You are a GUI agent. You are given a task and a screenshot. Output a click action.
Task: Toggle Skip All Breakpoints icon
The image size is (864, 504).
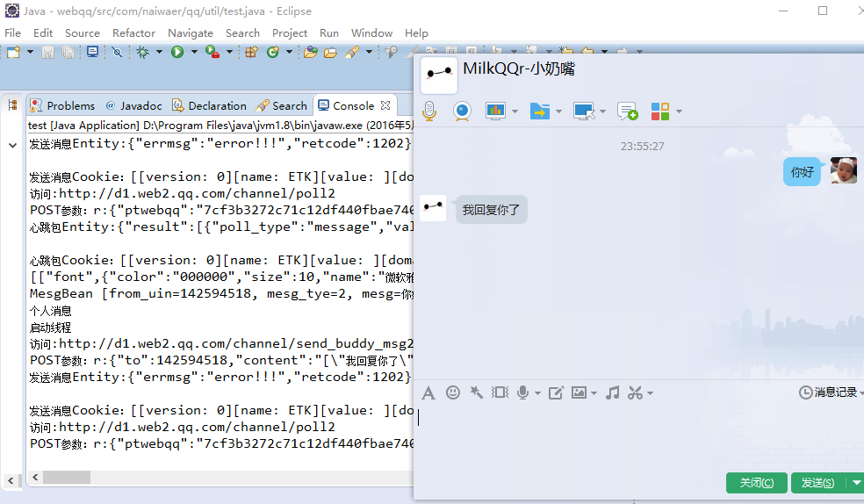coord(117,52)
